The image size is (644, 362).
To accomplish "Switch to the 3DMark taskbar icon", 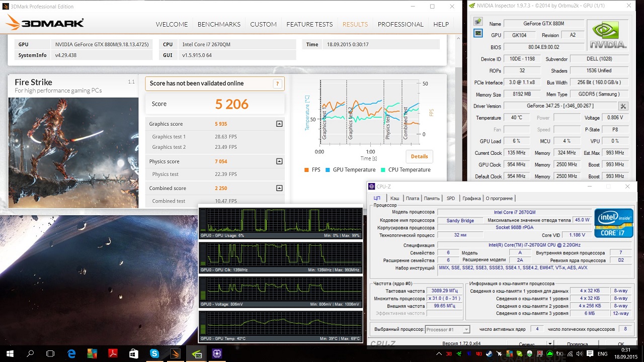I will pyautogui.click(x=175, y=353).
